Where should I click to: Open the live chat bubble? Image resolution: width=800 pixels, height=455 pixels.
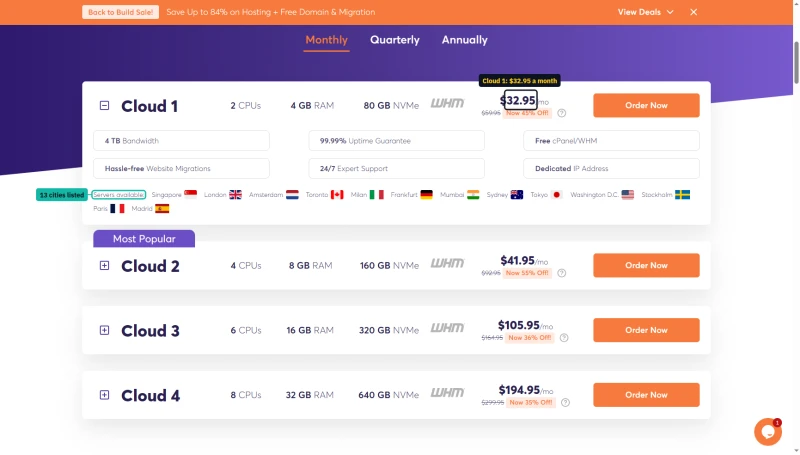pos(768,432)
